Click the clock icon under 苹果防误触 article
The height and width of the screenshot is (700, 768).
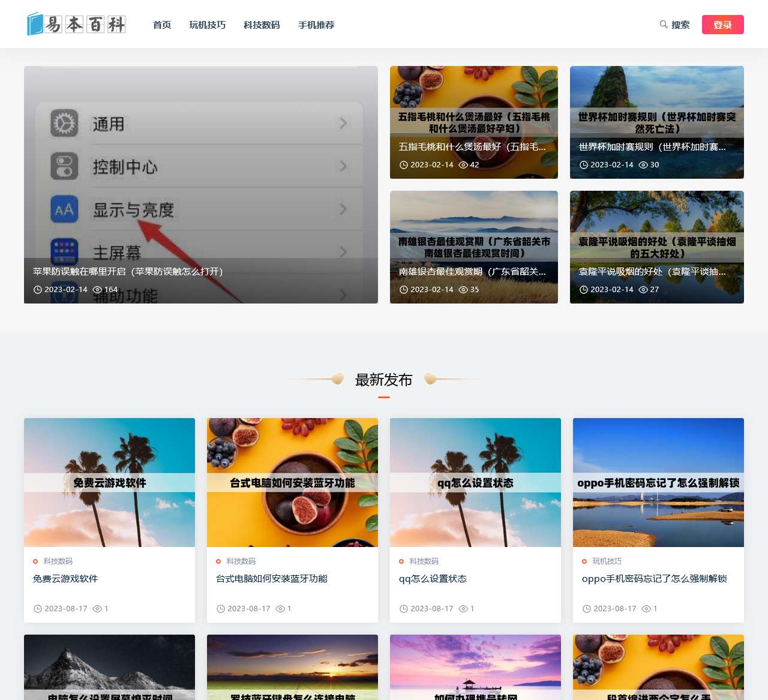(x=38, y=290)
